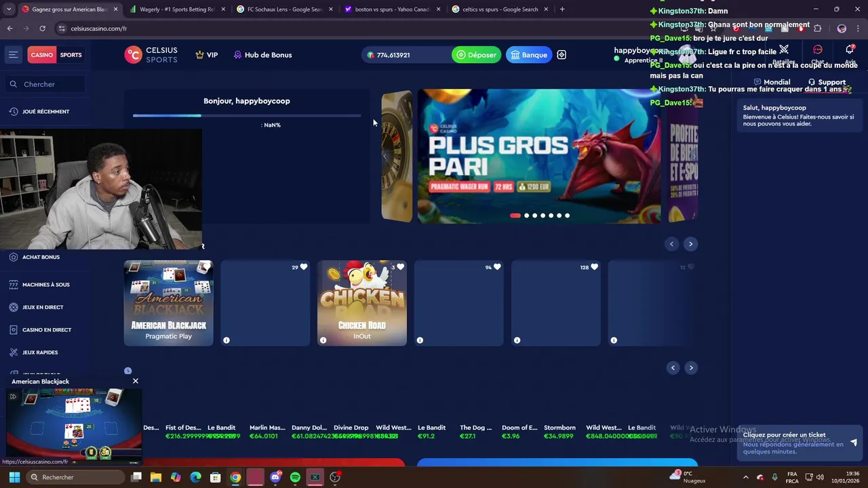Open the American Blackjack game card

168,303
